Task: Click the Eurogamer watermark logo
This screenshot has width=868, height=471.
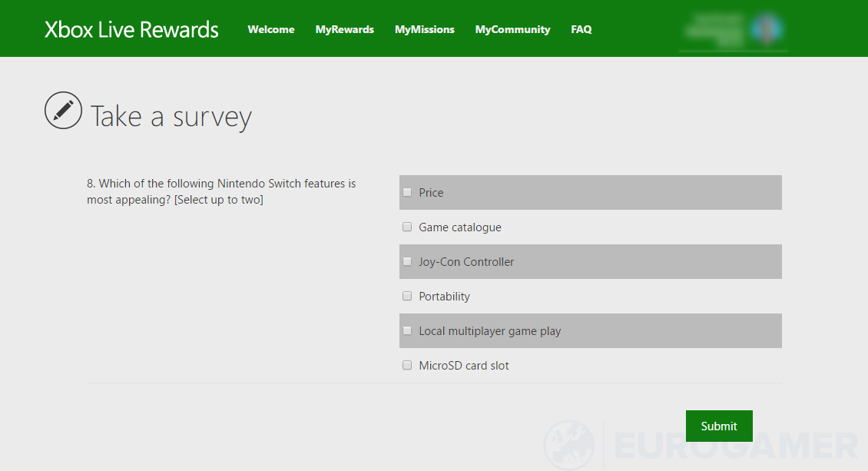Action: 702,445
